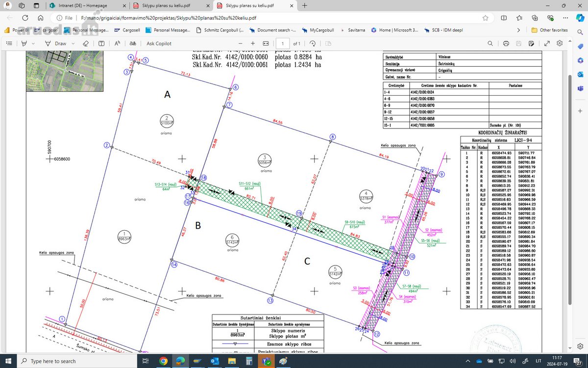Open the Tab actions menu
Viewport: 588px width, 368px height.
click(x=37, y=6)
